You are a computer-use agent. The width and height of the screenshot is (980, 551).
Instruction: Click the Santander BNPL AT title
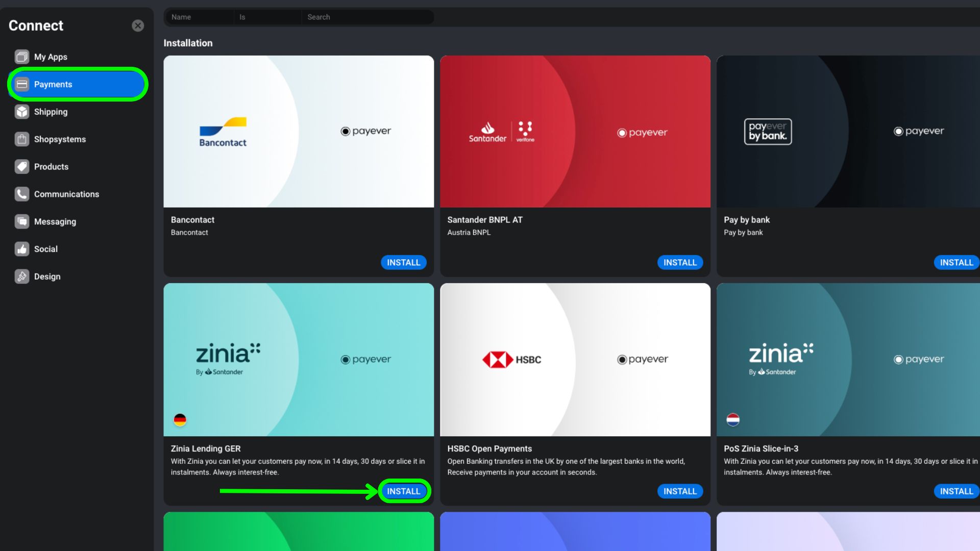[x=485, y=220]
